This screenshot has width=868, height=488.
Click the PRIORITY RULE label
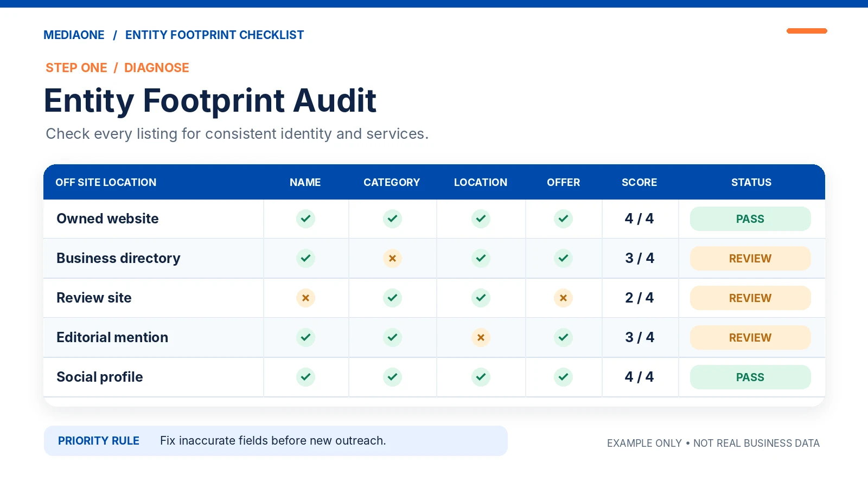(99, 441)
